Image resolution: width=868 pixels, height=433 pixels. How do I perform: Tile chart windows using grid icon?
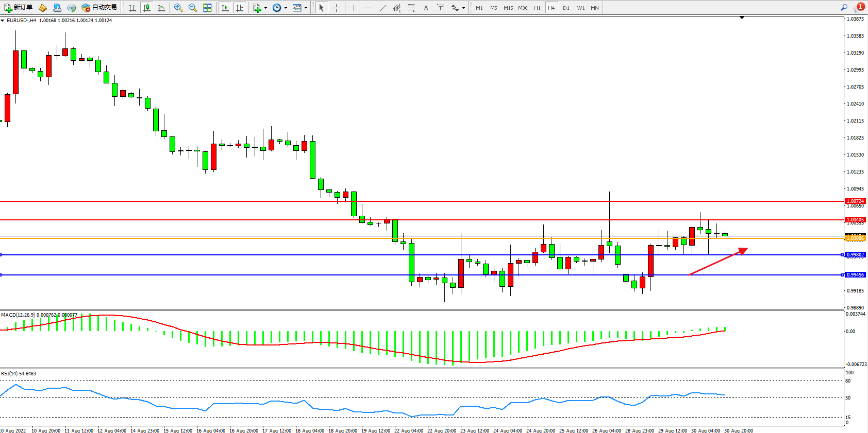coord(207,8)
